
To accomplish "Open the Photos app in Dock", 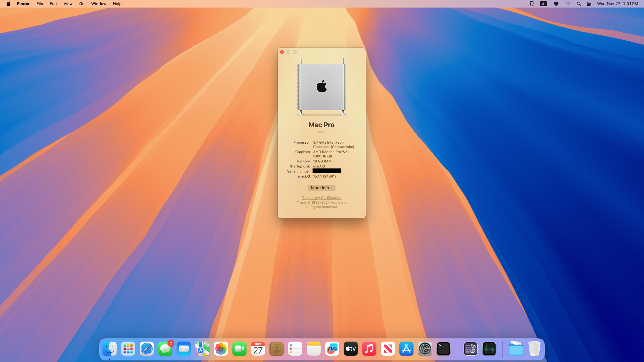I will [221, 349].
